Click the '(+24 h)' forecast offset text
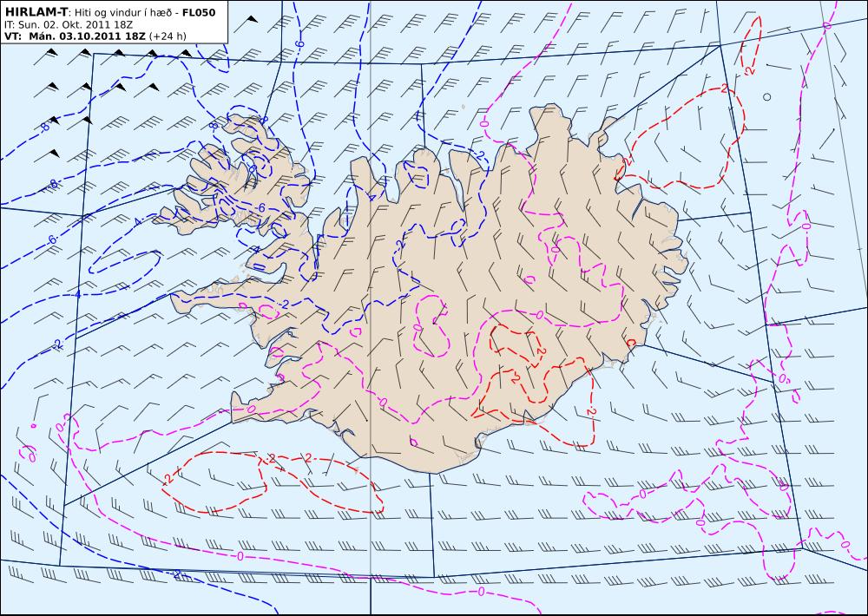Image resolution: width=868 pixels, height=616 pixels. [x=168, y=36]
